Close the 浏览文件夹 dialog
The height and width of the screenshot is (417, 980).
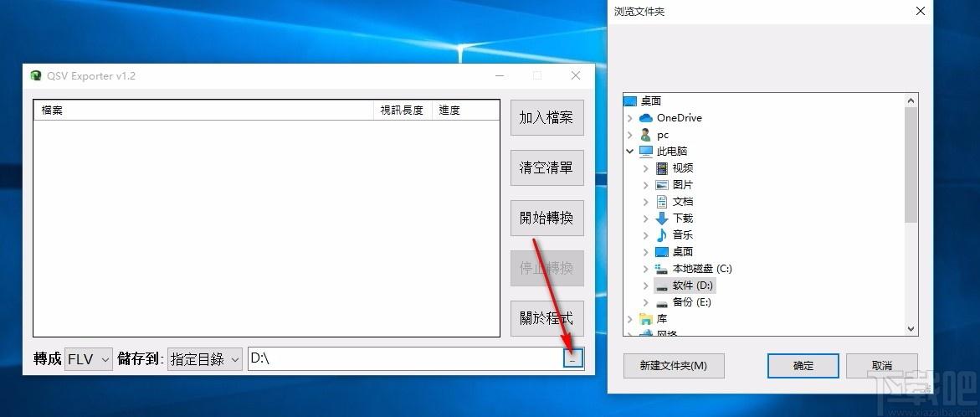920,11
